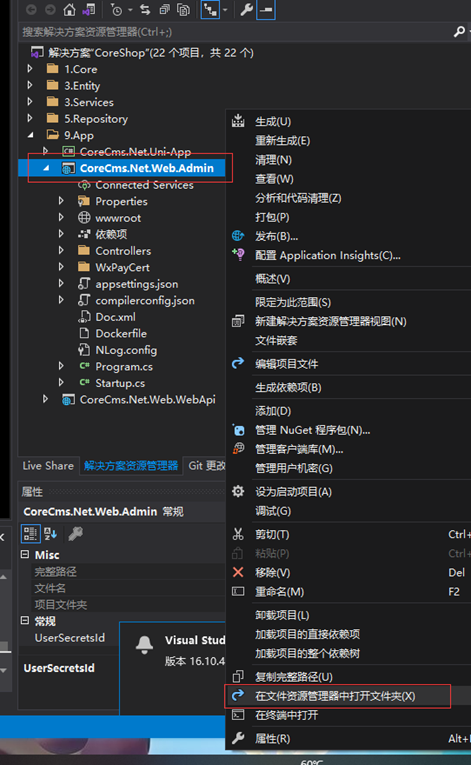
Task: Click the Home icon in Solution Explorer toolbar
Action: pyautogui.click(x=70, y=9)
